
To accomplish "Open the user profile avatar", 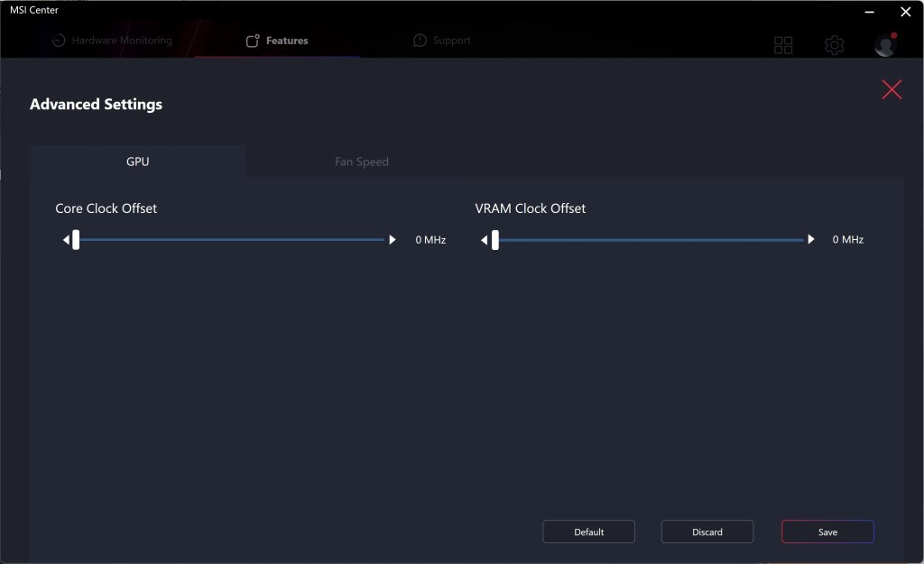I will coord(885,44).
